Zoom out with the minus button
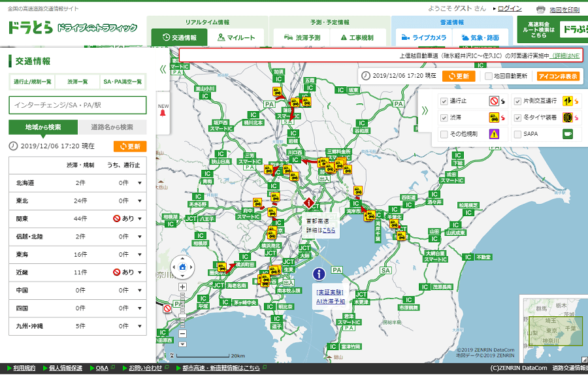The width and height of the screenshot is (588, 375). [x=183, y=333]
